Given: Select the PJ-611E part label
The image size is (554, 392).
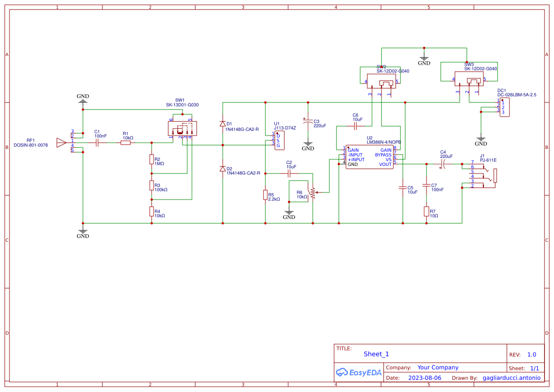Looking at the screenshot, I should (x=488, y=160).
